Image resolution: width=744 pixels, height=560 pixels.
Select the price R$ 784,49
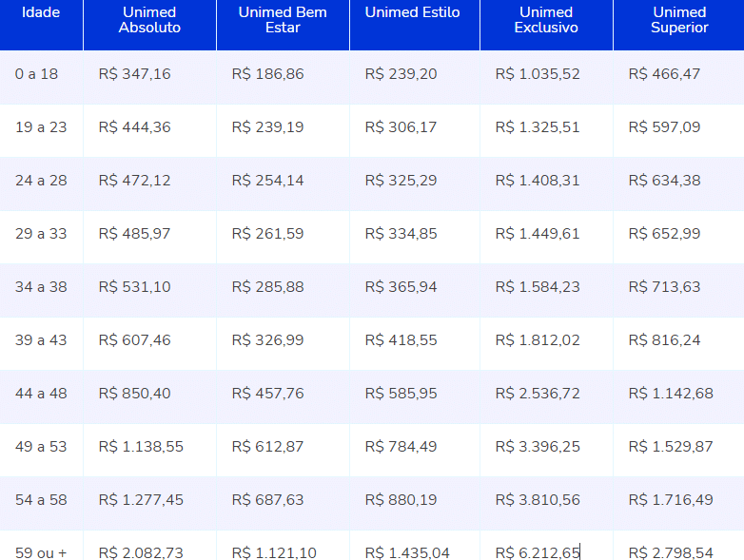click(x=401, y=447)
